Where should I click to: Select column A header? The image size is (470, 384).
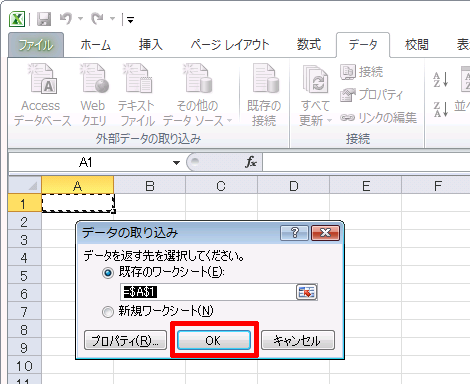click(x=77, y=185)
